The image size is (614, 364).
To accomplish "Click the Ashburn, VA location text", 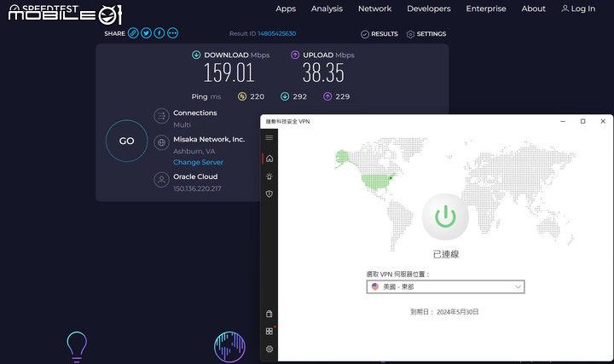I will pyautogui.click(x=194, y=151).
